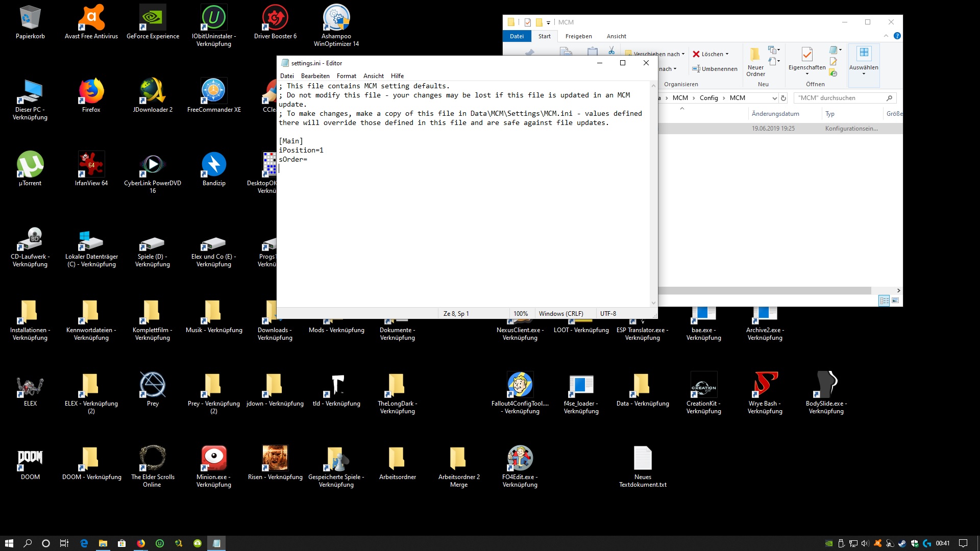The width and height of the screenshot is (980, 551).
Task: Open FO4Edit.exe desktop shortcut
Action: coord(520,458)
